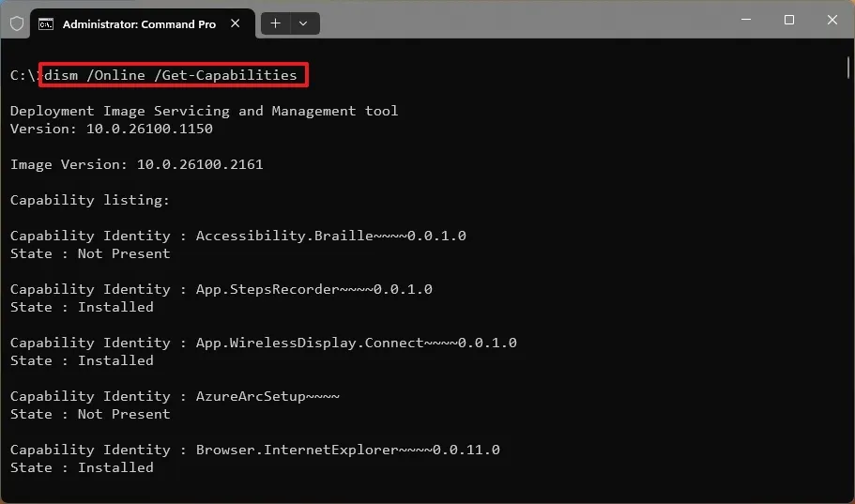Click the 'State : Installed' line under App.WirelessDisplay.Connect
The image size is (855, 504).
coord(82,360)
